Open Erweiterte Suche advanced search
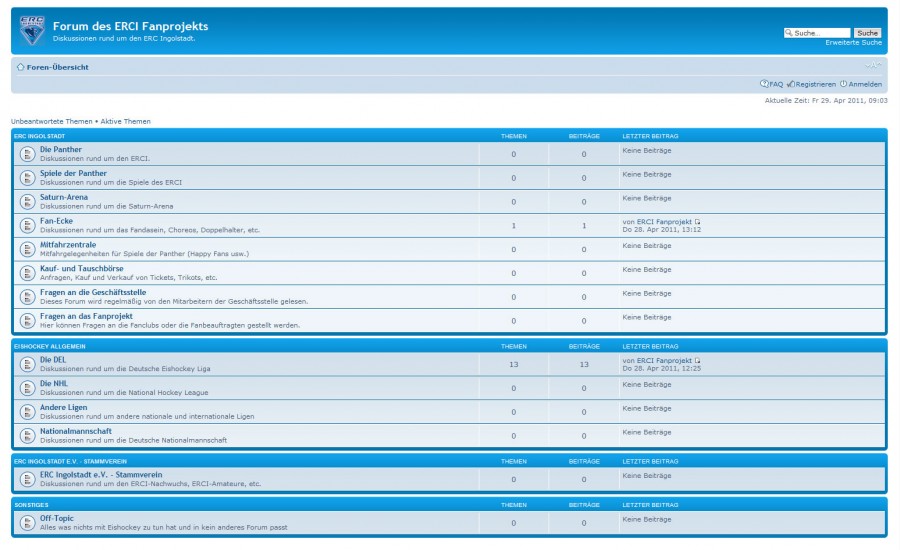Image resolution: width=900 pixels, height=550 pixels. click(854, 42)
